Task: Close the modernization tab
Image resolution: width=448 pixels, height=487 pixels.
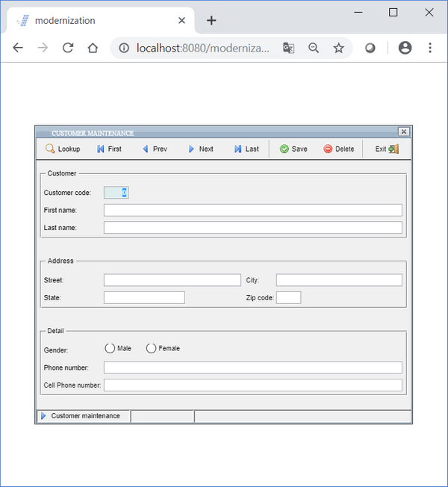Action: pos(182,20)
